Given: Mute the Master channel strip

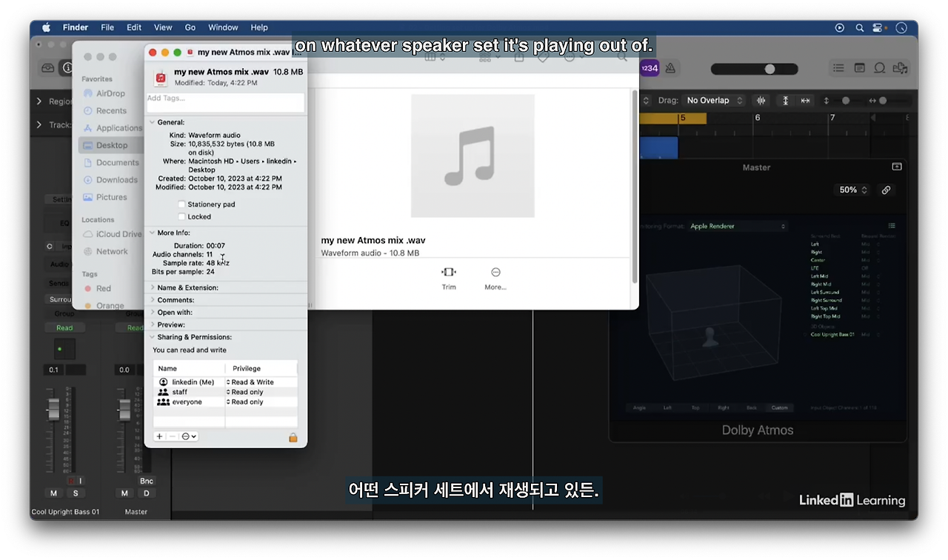Looking at the screenshot, I should point(124,493).
